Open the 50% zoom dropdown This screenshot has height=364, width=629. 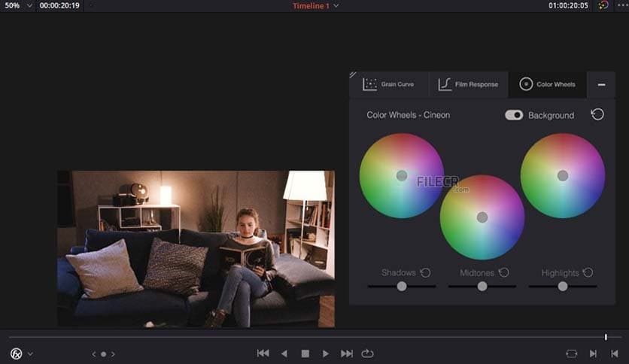tap(17, 5)
